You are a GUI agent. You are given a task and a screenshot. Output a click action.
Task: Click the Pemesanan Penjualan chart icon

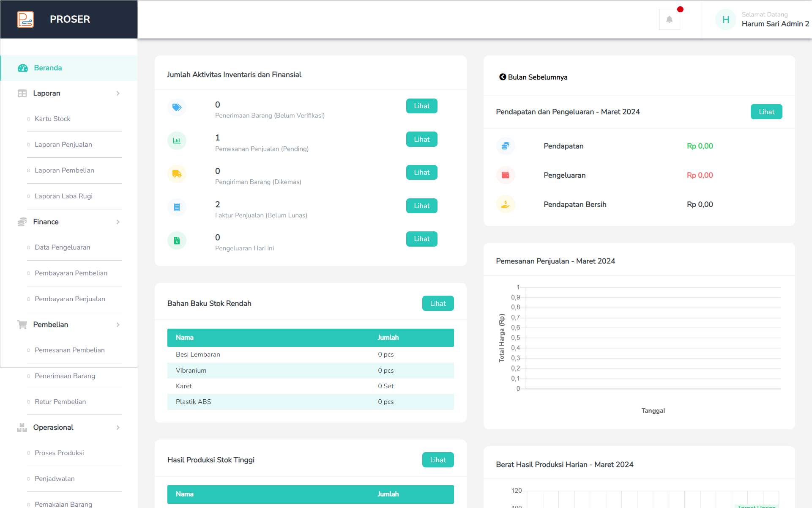point(177,140)
